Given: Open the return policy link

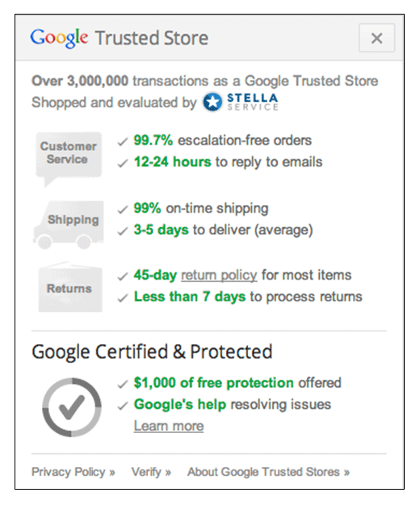Looking at the screenshot, I should pos(219,276).
